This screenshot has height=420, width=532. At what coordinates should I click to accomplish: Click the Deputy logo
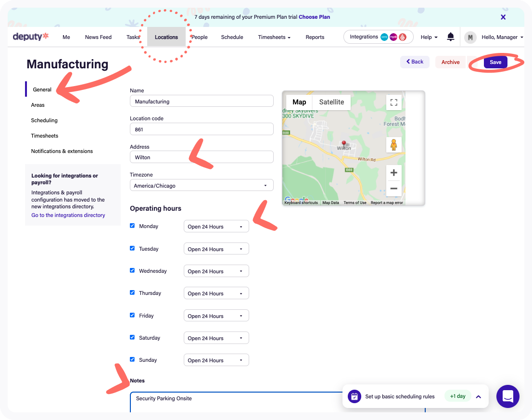click(31, 37)
